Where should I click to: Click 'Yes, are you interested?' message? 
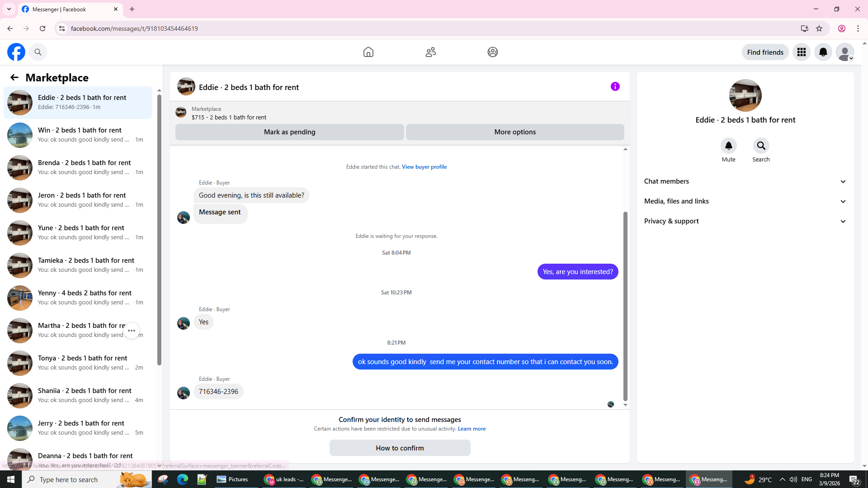pos(578,272)
